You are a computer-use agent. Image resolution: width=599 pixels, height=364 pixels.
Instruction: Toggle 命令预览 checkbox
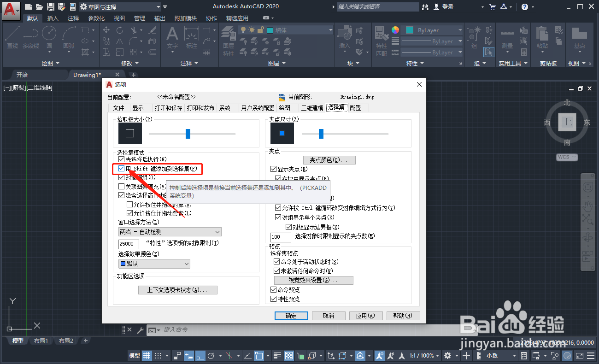coord(274,290)
